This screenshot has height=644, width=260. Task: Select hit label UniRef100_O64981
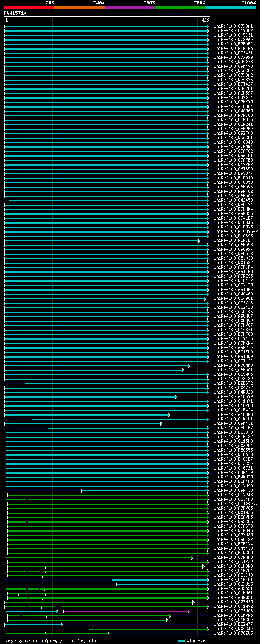click(233, 299)
